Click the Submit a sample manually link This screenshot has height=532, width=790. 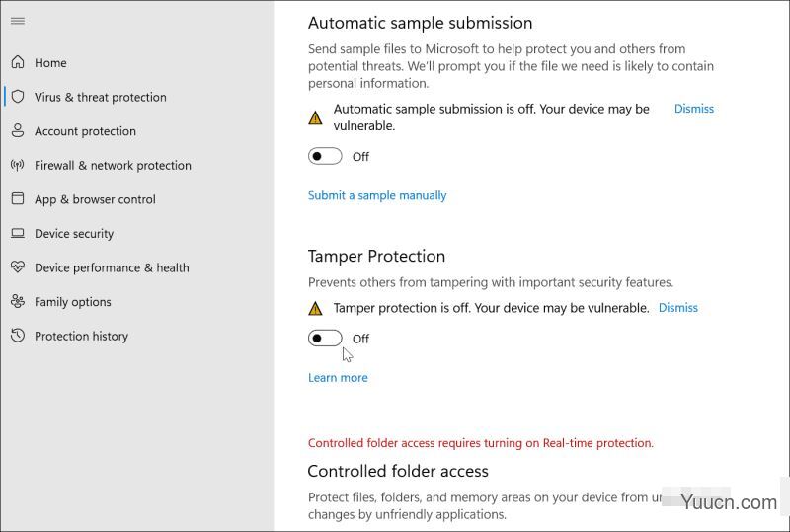tap(377, 195)
